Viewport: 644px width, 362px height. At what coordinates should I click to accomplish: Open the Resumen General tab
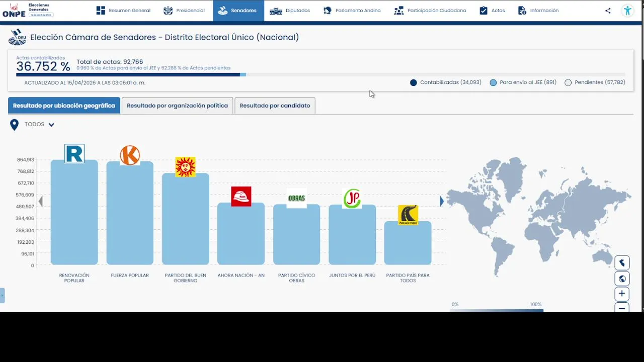(123, 11)
